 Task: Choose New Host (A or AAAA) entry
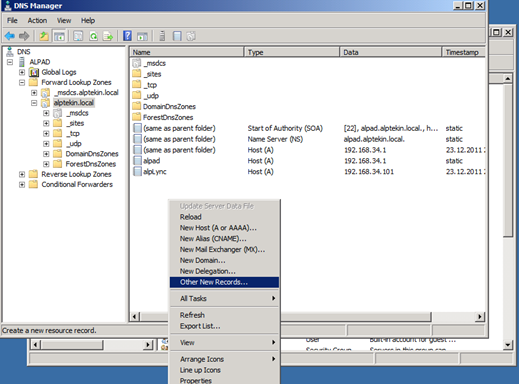(x=224, y=228)
